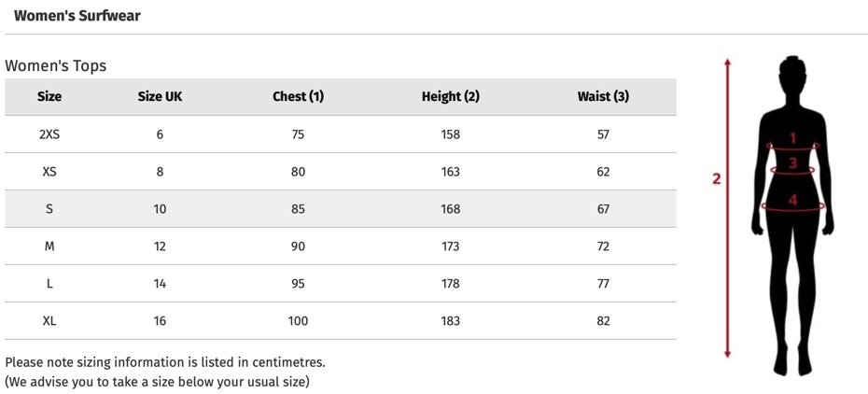This screenshot has width=868, height=394.
Task: Click the hip marker 4 on silhouette
Action: click(x=792, y=200)
